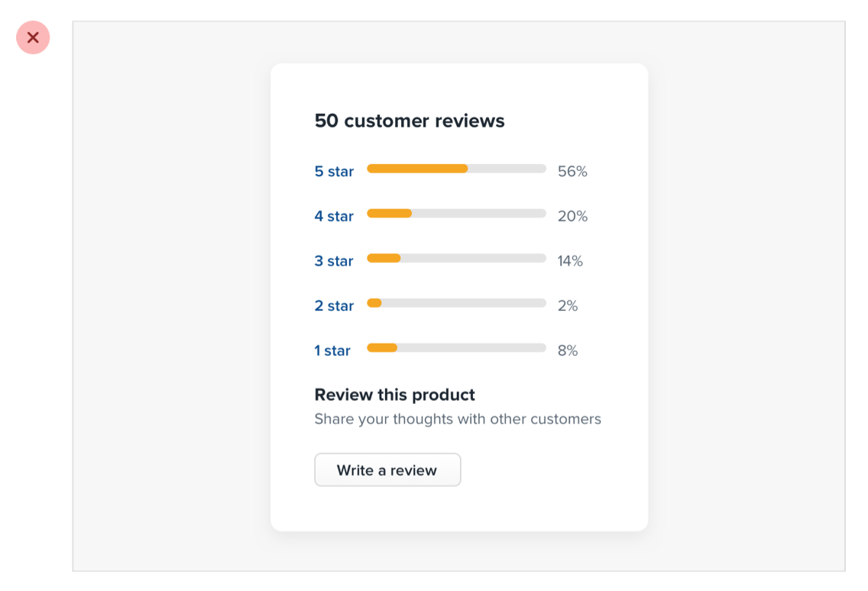Screen dimensions: 868x591
Task: Click the 4 star rating progress bar
Action: 456,214
